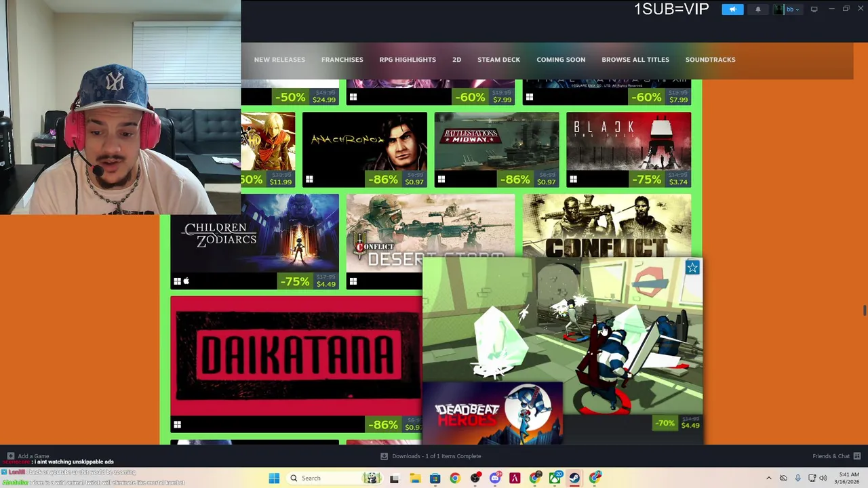This screenshot has width=868, height=488.
Task: Click Add a Game in Steam footer
Action: (x=27, y=456)
